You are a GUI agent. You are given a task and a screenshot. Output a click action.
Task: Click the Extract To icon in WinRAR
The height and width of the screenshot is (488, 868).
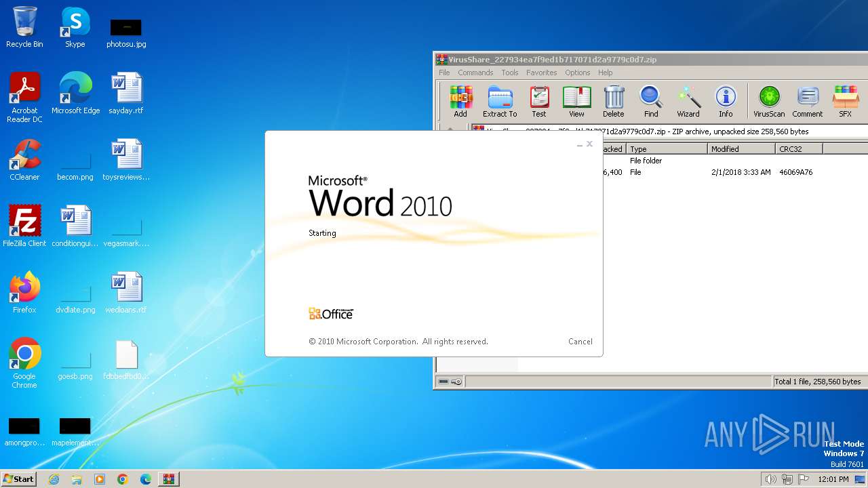500,101
